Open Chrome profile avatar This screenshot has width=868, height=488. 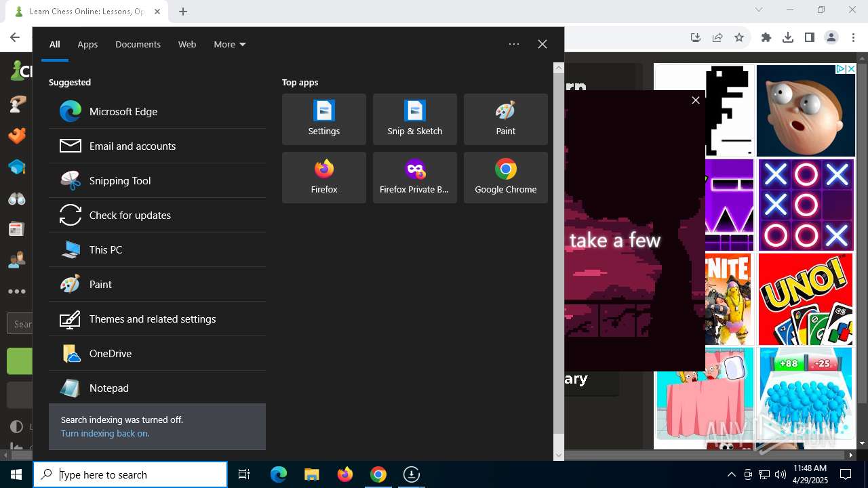tap(831, 38)
